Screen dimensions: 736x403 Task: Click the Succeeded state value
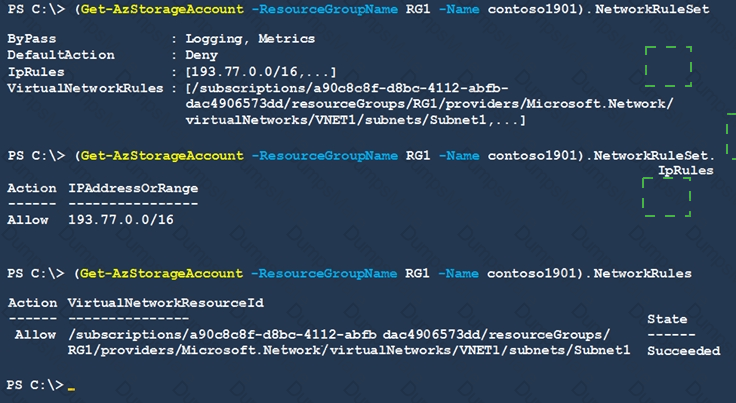683,351
